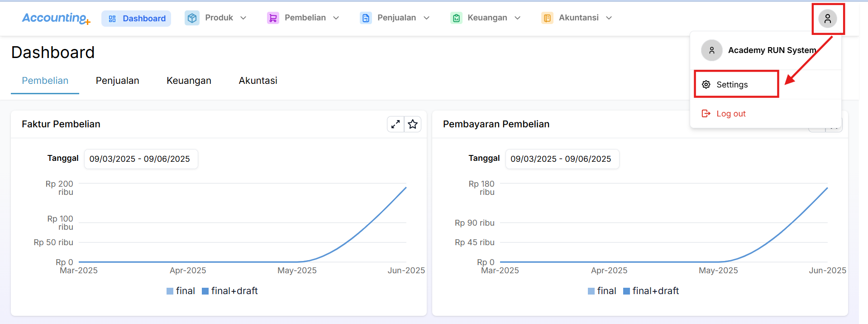Click the Rp 180 ribu axis label
This screenshot has width=868, height=324.
[482, 188]
